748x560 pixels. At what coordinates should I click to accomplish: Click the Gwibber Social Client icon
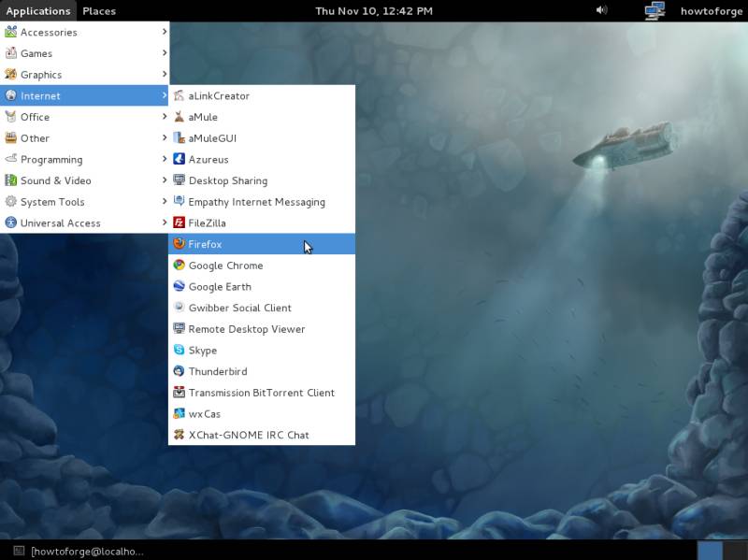click(179, 308)
